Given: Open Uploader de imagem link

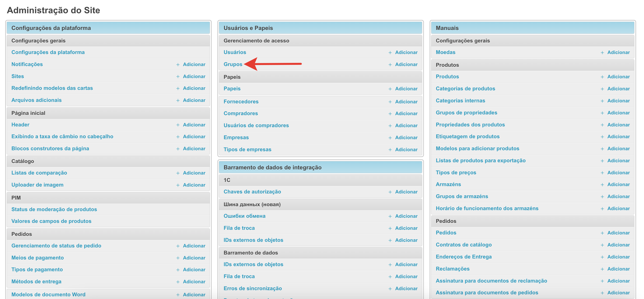Looking at the screenshot, I should [37, 185].
